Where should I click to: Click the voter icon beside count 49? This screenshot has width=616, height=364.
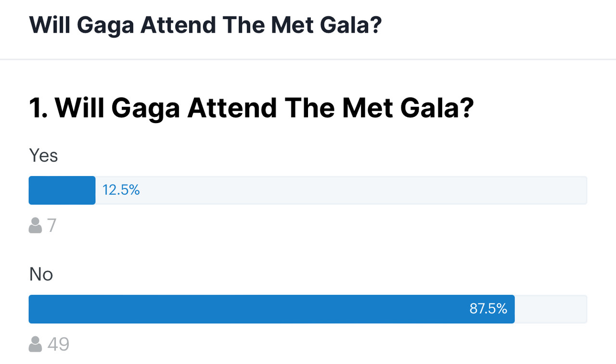point(35,344)
